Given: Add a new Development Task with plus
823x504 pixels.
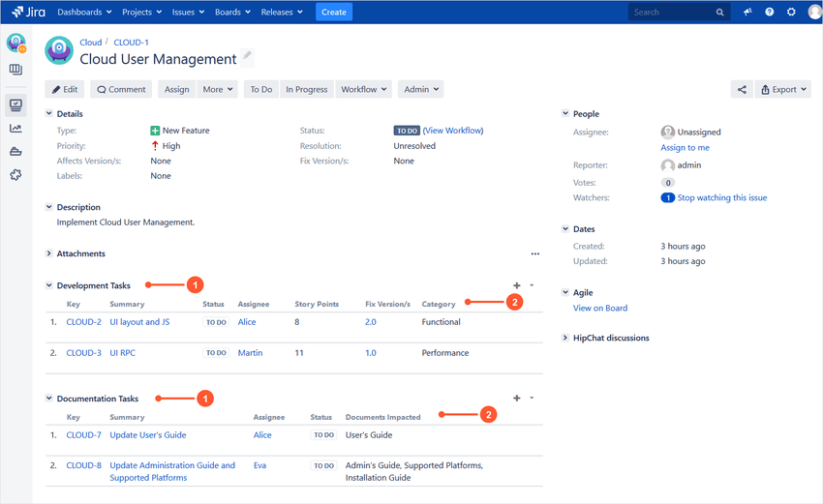Looking at the screenshot, I should [x=517, y=285].
